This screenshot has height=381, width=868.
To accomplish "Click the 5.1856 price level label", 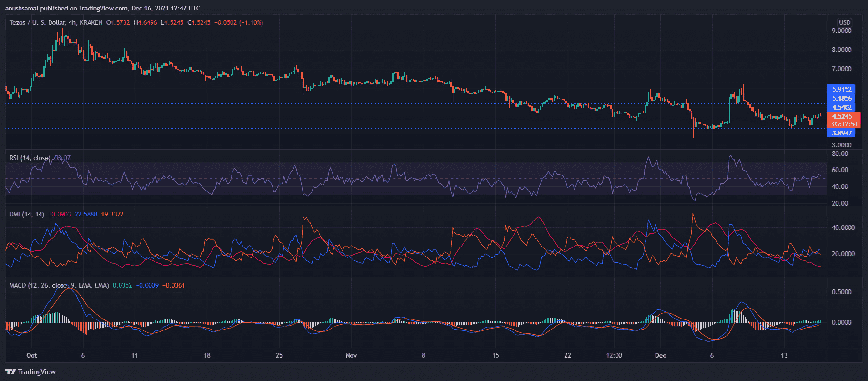I will pos(842,98).
